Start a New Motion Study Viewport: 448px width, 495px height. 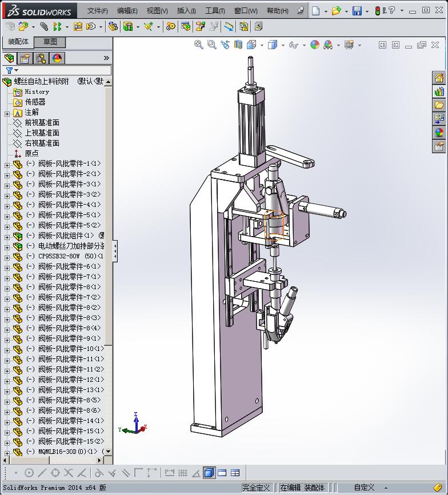coord(171,26)
